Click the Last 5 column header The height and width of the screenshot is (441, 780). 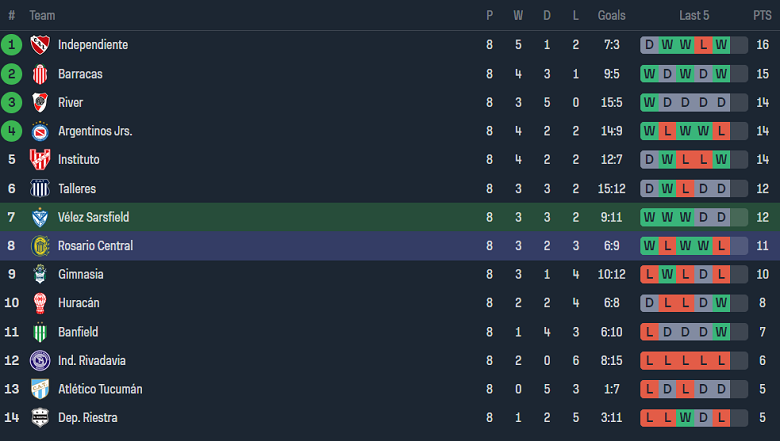tap(694, 15)
